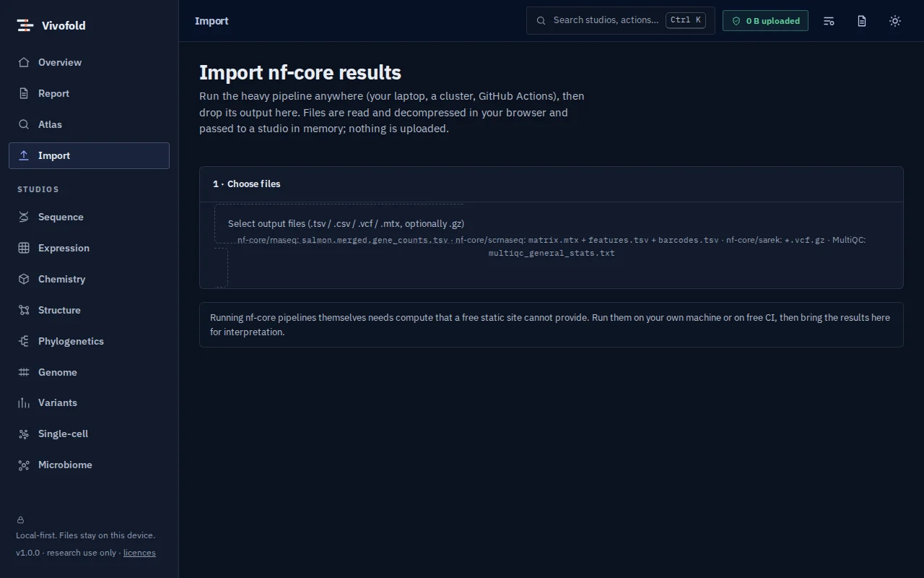
Task: Click the Ctrl K shortcut badge
Action: (686, 20)
